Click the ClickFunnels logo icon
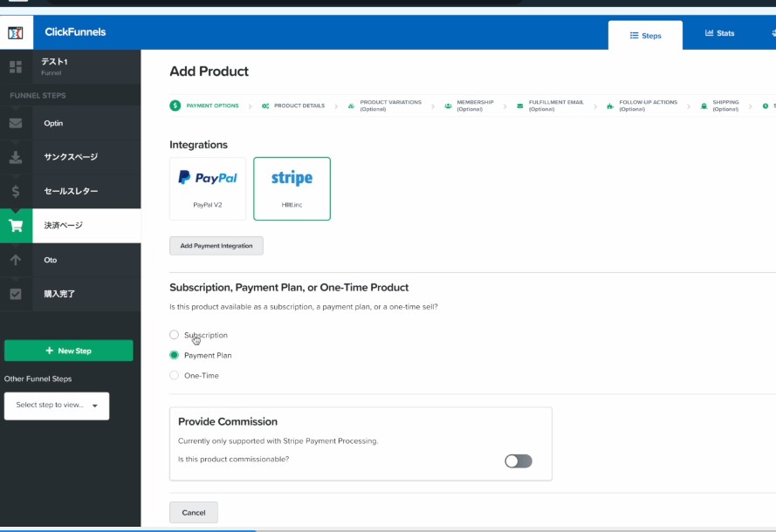This screenshot has width=776, height=532. 16,32
